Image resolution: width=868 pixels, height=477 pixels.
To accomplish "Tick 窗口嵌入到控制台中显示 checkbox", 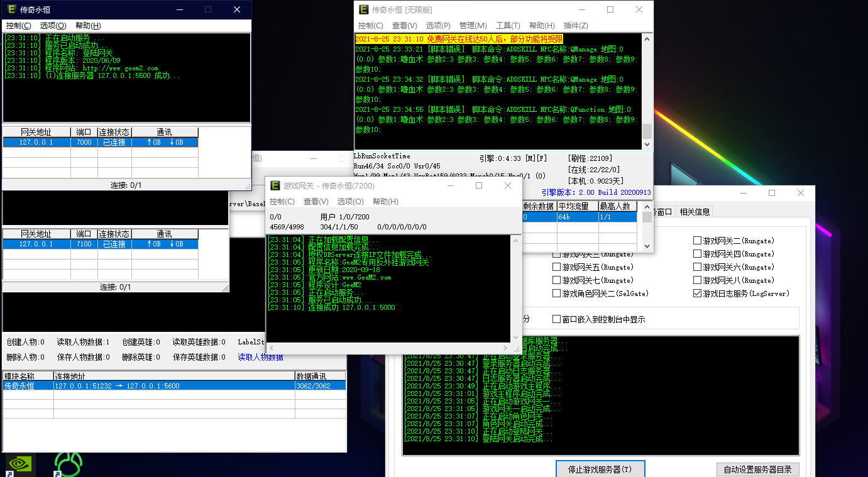I will [x=556, y=319].
